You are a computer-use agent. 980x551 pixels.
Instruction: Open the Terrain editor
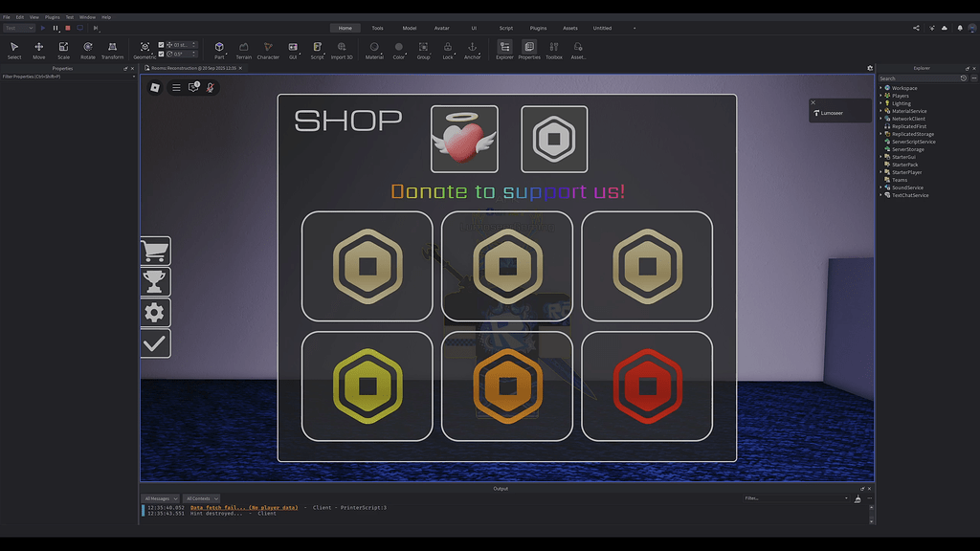(x=244, y=48)
